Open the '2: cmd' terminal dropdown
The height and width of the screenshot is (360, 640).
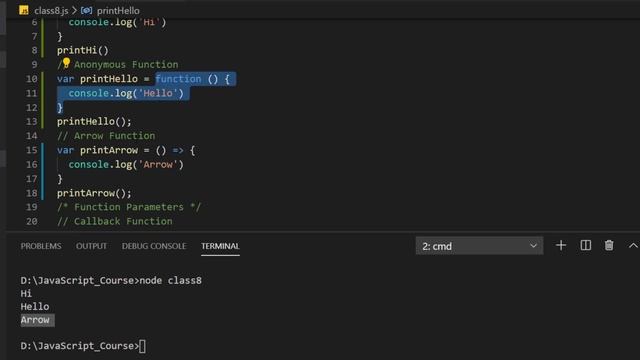(479, 246)
